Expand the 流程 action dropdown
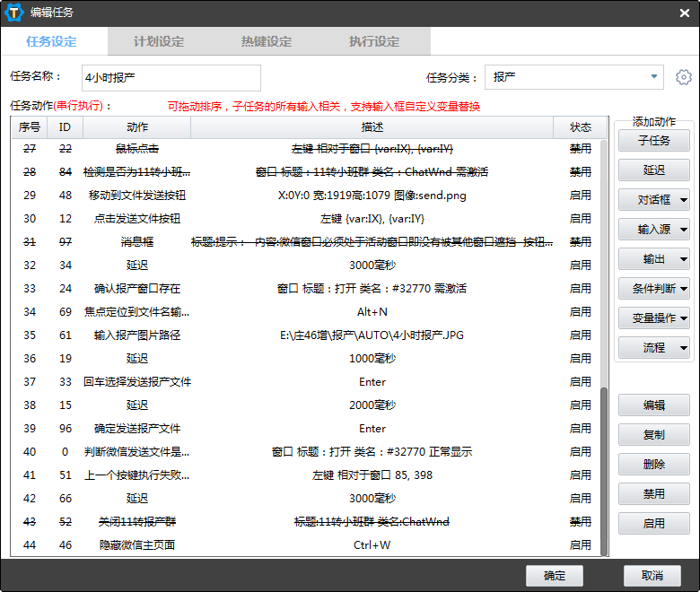The width and height of the screenshot is (700, 592). point(653,347)
